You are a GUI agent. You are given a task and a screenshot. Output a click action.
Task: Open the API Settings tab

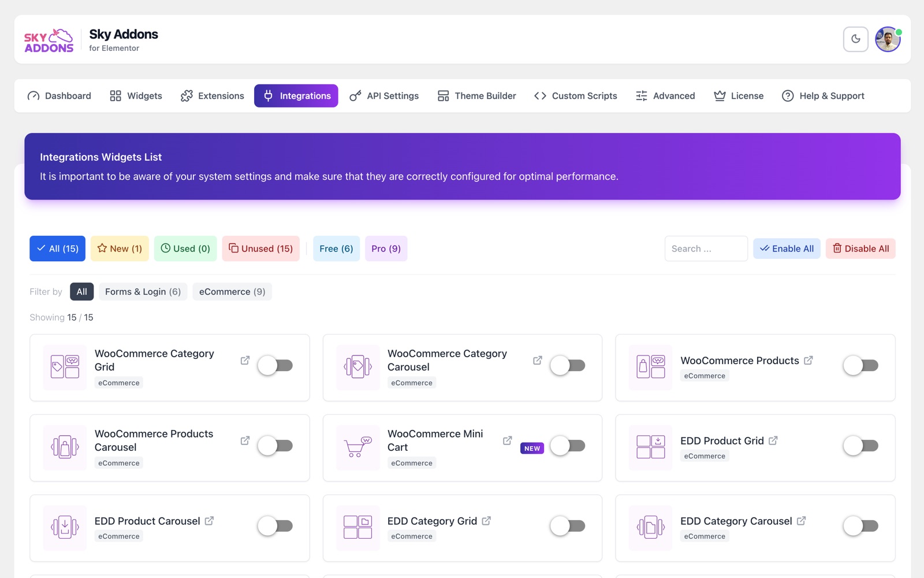(x=384, y=96)
